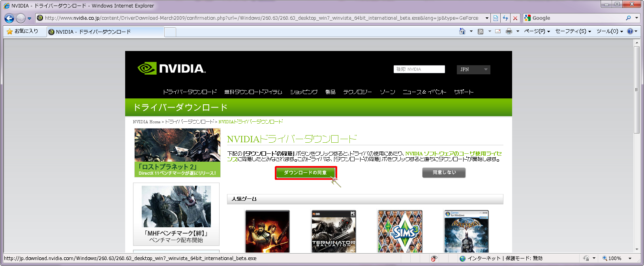Print the page using printer icon
Screen dimensions: 644x266
point(509,31)
